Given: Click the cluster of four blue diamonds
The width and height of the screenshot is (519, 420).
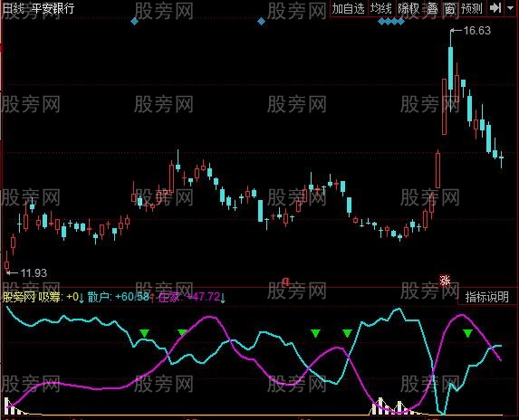Looking at the screenshot, I should click(x=391, y=22).
